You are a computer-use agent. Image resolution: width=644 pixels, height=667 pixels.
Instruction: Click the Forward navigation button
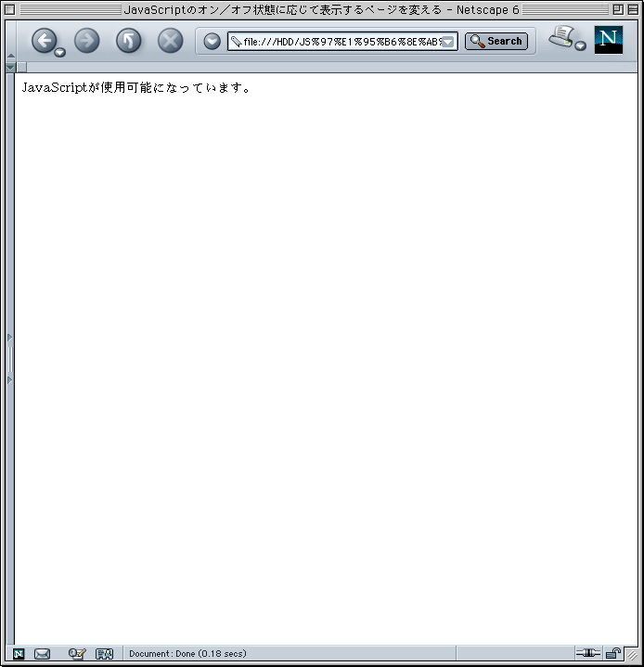pos(86,40)
